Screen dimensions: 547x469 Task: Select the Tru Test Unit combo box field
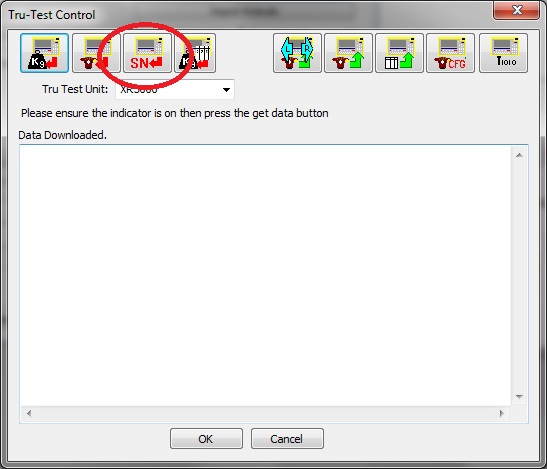pos(175,90)
